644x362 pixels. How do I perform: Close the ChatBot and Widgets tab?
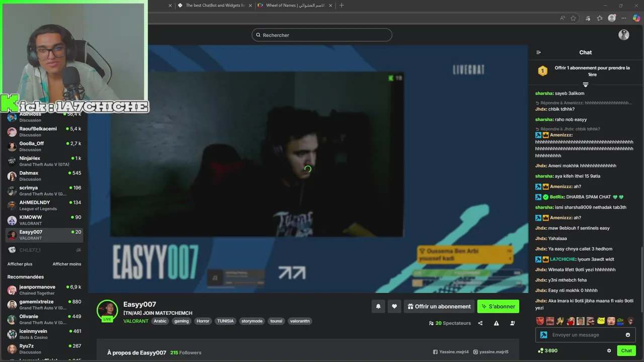[251, 6]
